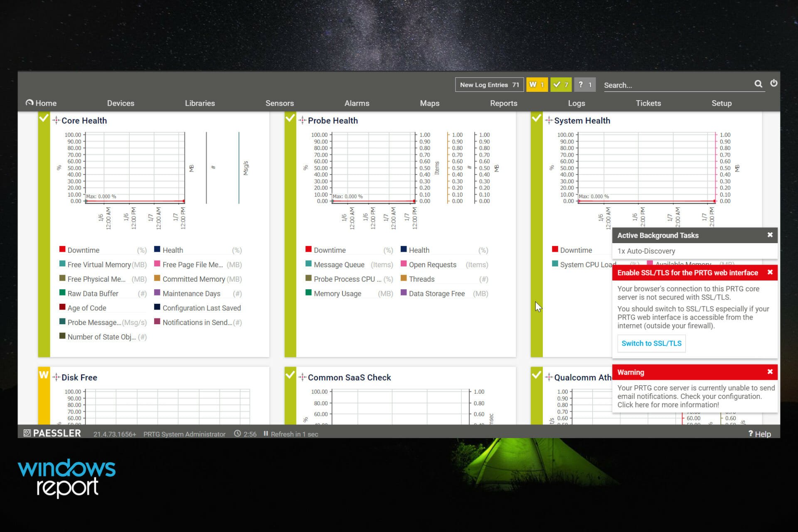The height and width of the screenshot is (532, 798).
Task: Open the Common SaaS Check sensor title
Action: point(349,377)
